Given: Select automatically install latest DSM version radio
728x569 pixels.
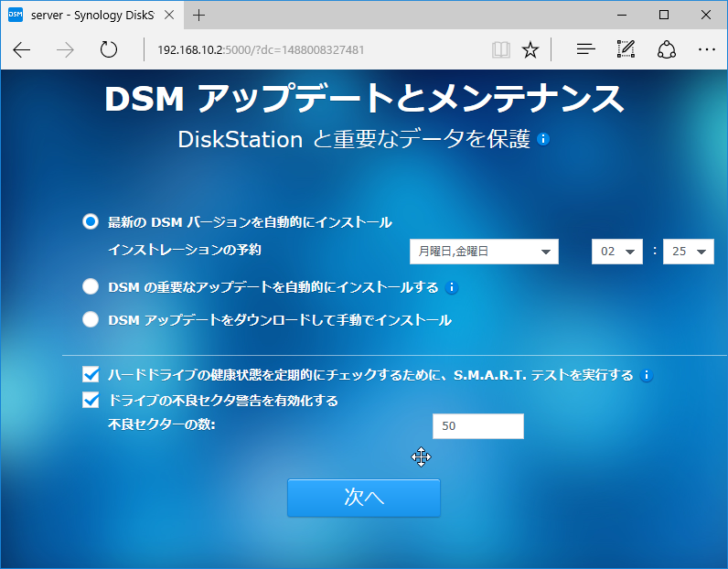Looking at the screenshot, I should [x=91, y=221].
